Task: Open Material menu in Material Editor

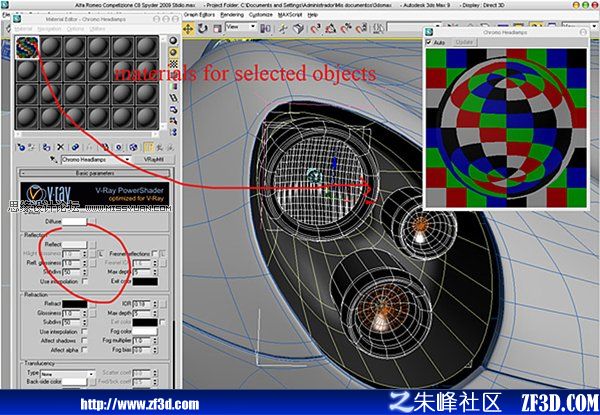Action: coord(23,29)
